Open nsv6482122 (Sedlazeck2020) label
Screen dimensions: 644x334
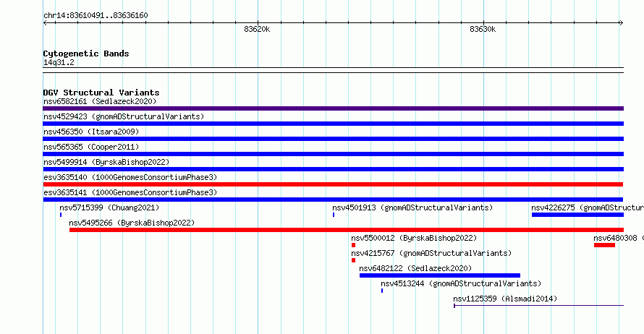point(415,268)
